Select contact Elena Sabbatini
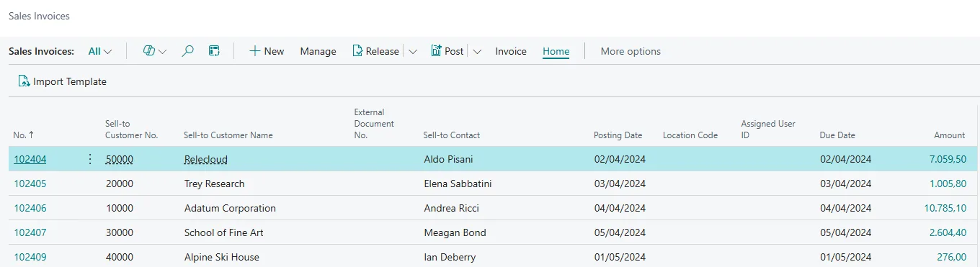Screen dimensions: 980x267 tap(458, 184)
